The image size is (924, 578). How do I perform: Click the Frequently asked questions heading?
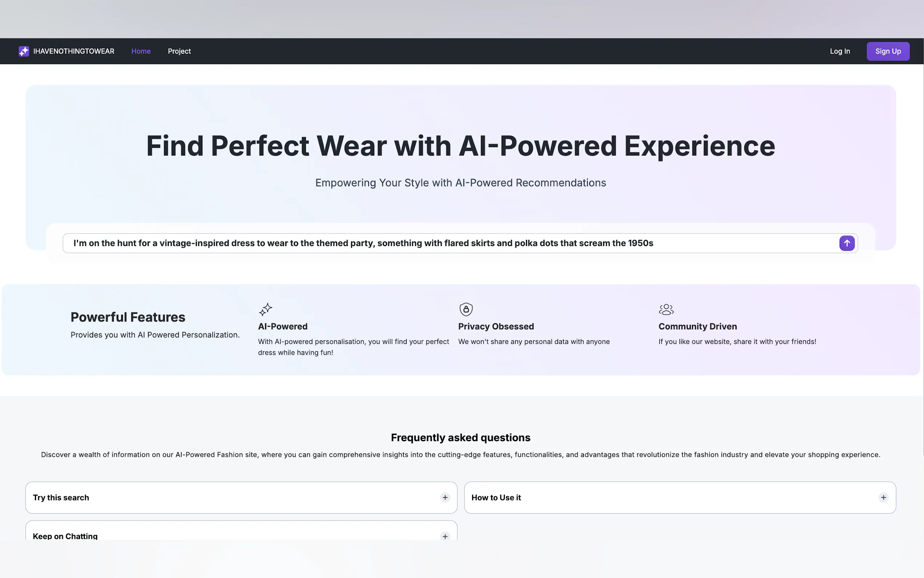(x=460, y=438)
